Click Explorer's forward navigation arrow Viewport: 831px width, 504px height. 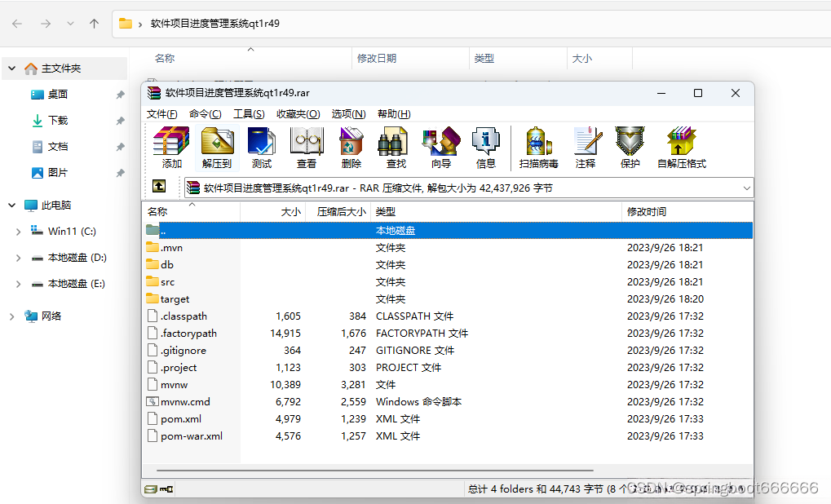click(x=46, y=24)
